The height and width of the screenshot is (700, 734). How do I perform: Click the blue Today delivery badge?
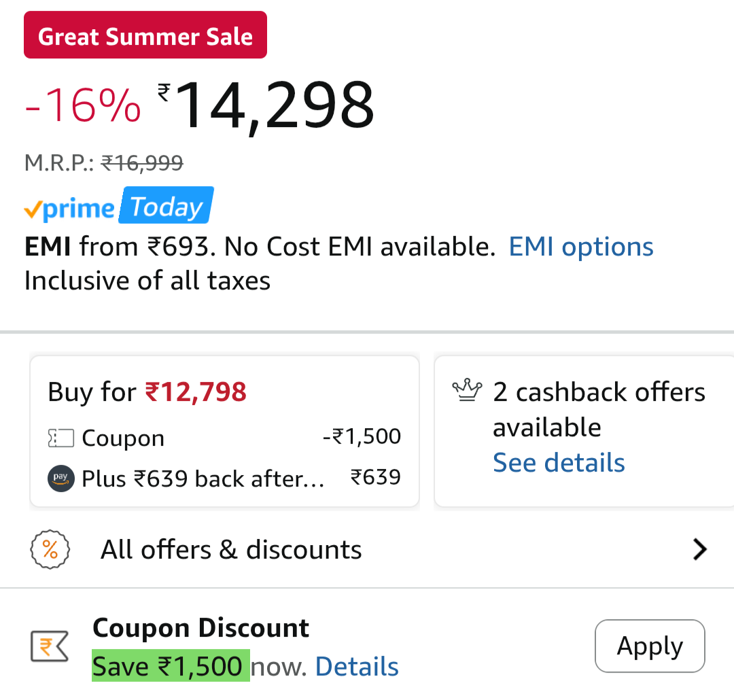[x=166, y=205]
